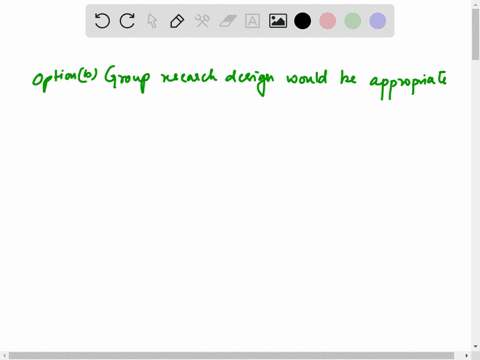The image size is (480, 360).
Task: Click the scroll left arrow
Action: click(4, 356)
